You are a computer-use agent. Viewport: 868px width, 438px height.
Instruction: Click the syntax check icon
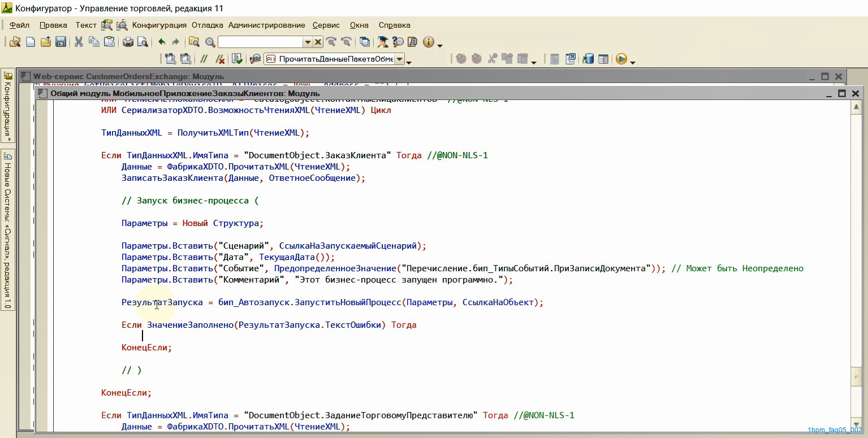tap(237, 59)
